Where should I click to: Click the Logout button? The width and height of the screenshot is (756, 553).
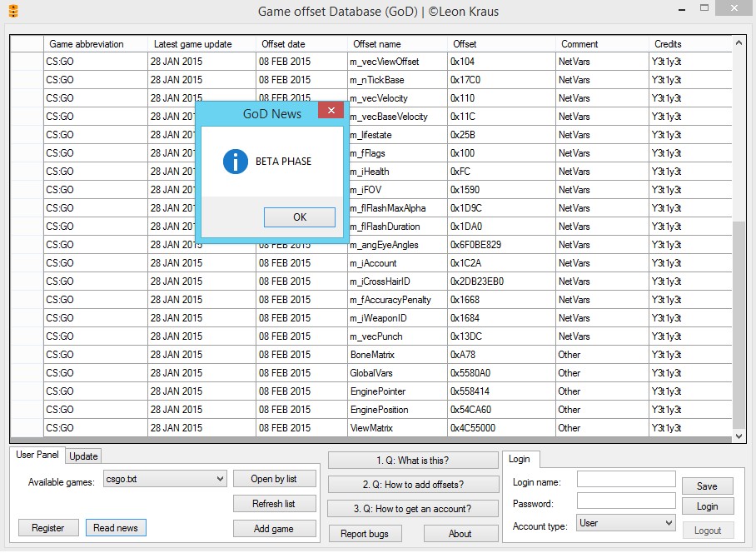[x=708, y=531]
